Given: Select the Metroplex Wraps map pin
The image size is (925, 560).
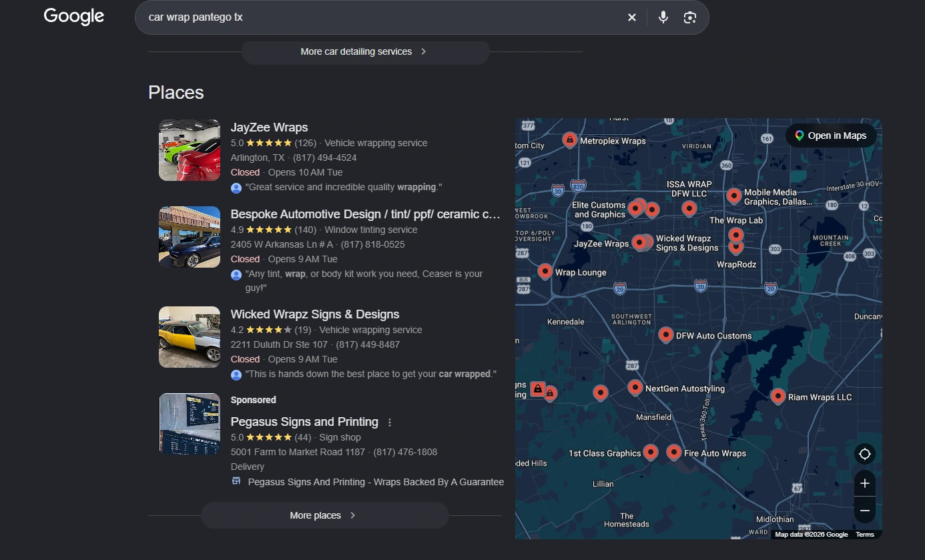Looking at the screenshot, I should coord(569,139).
